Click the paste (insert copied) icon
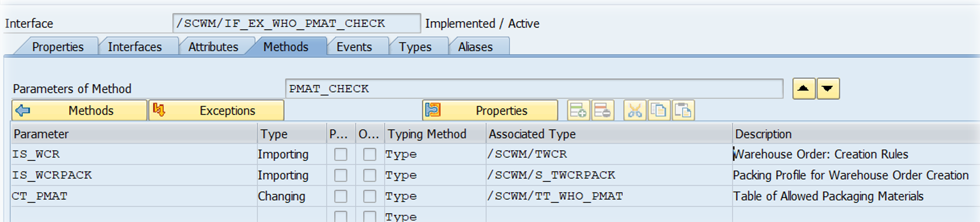The height and width of the screenshot is (222, 980). [683, 110]
